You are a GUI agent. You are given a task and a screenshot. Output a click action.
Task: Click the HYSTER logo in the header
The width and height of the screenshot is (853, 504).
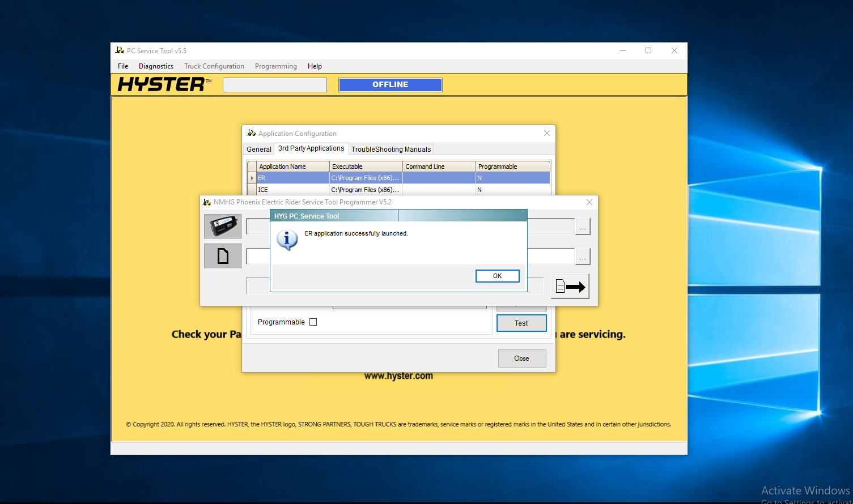pyautogui.click(x=164, y=84)
